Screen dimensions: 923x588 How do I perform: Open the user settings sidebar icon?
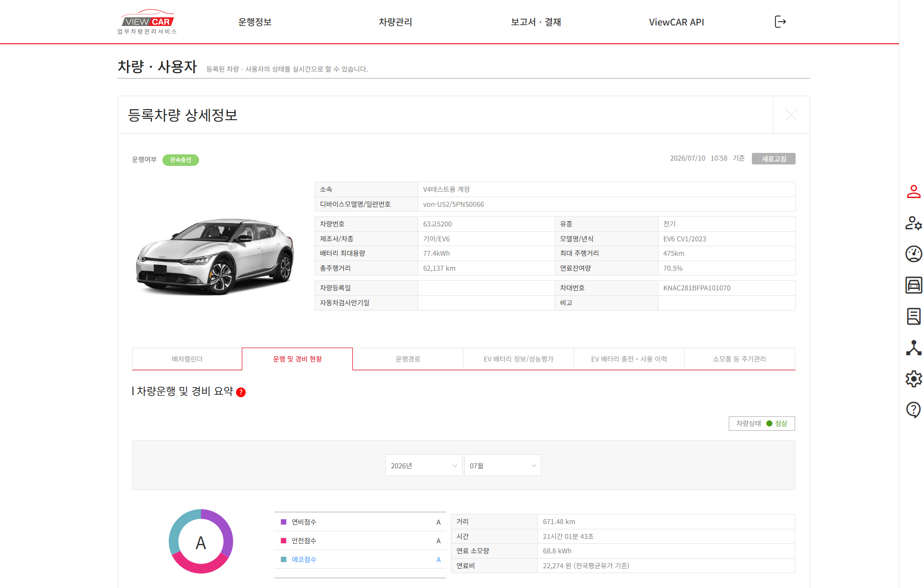coord(913,223)
